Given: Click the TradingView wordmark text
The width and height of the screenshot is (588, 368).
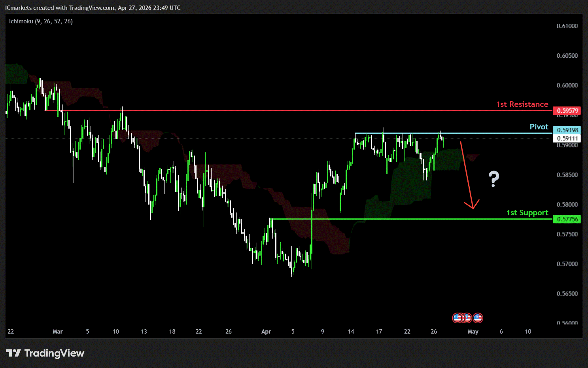Looking at the screenshot, I should point(54,353).
